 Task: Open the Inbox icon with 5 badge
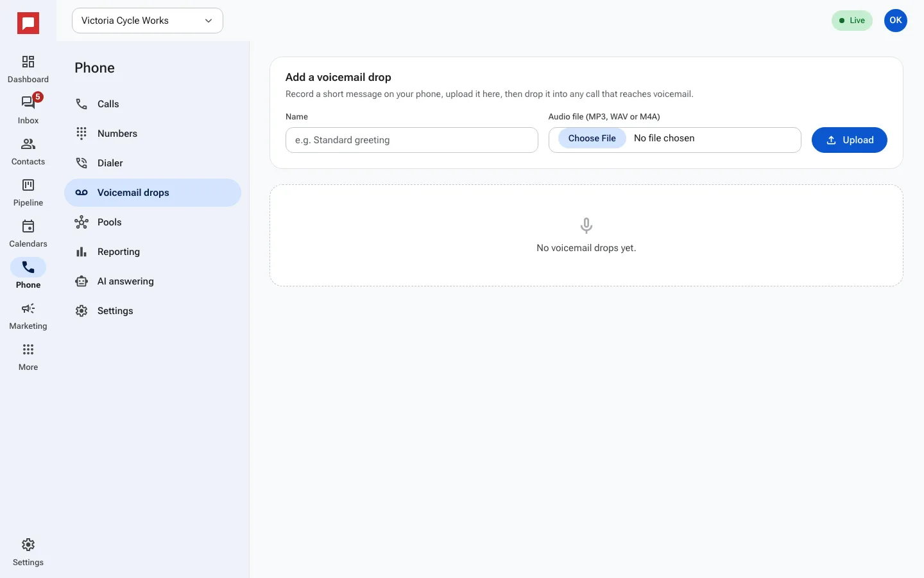click(28, 103)
